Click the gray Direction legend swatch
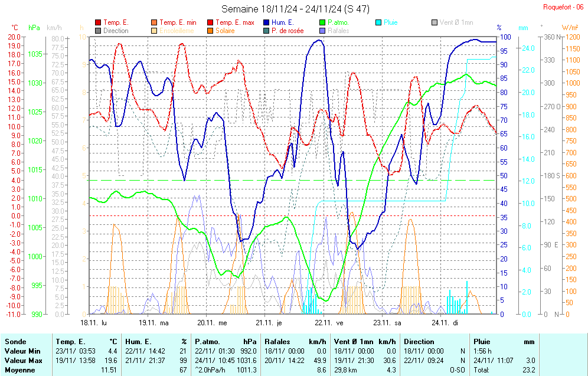 [x=98, y=31]
